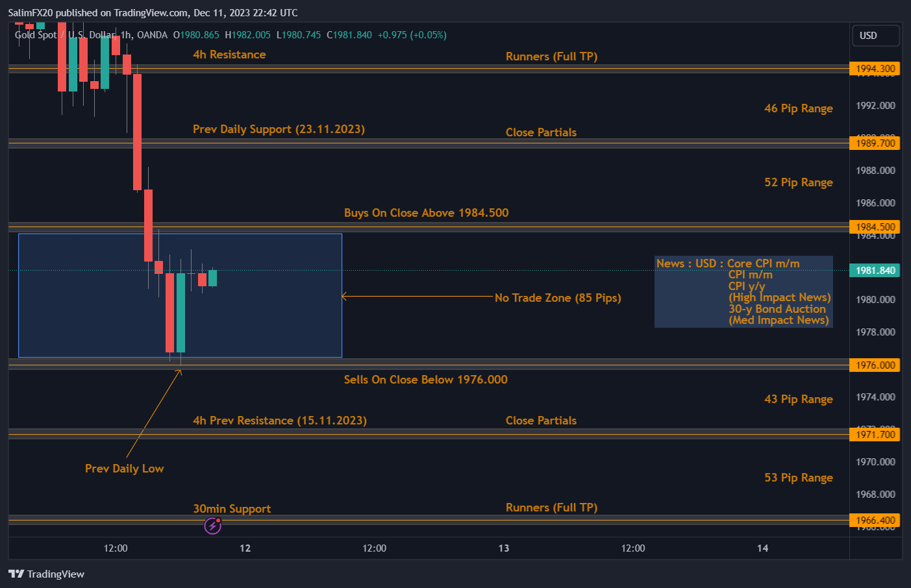Click the top 'Runners (Full TP)' label
The width and height of the screenshot is (911, 588).
point(551,56)
